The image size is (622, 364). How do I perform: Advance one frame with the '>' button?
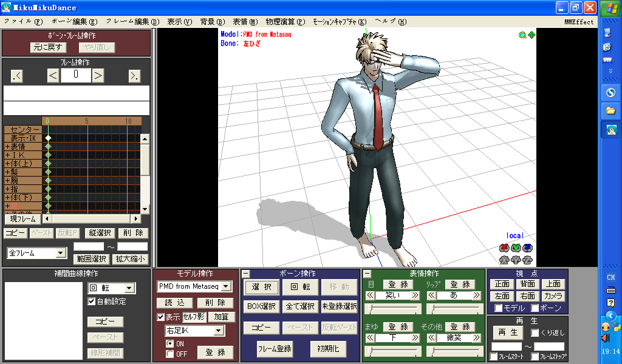98,76
